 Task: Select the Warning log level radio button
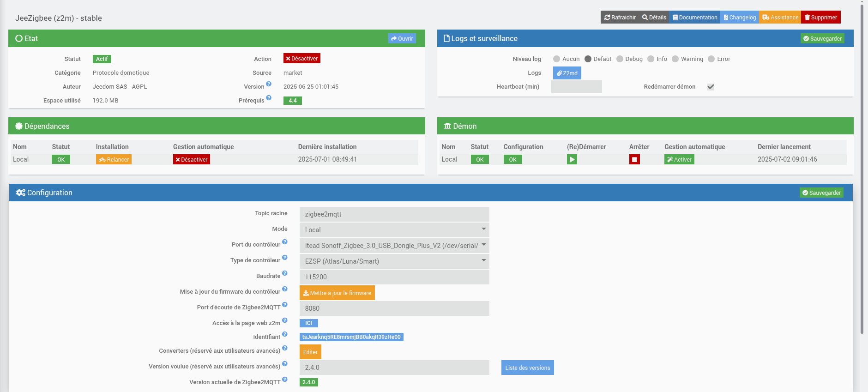pos(675,59)
